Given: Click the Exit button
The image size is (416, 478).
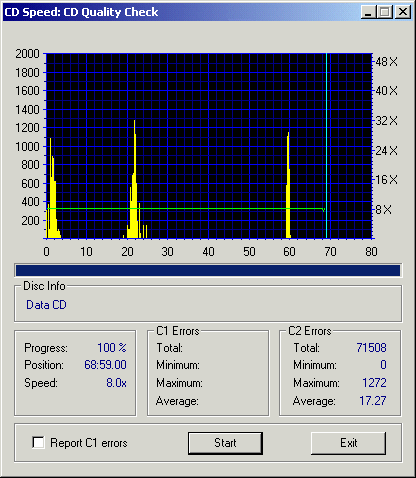Looking at the screenshot, I should [x=348, y=443].
